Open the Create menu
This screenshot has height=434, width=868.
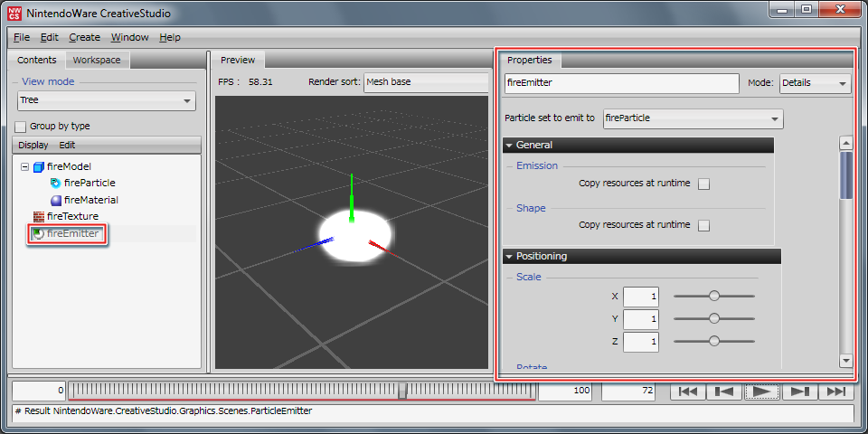point(84,37)
